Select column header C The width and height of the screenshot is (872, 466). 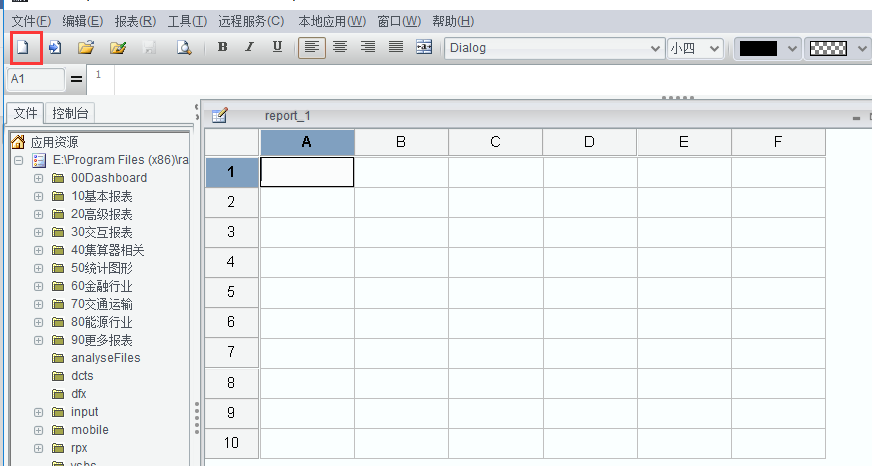click(x=495, y=142)
